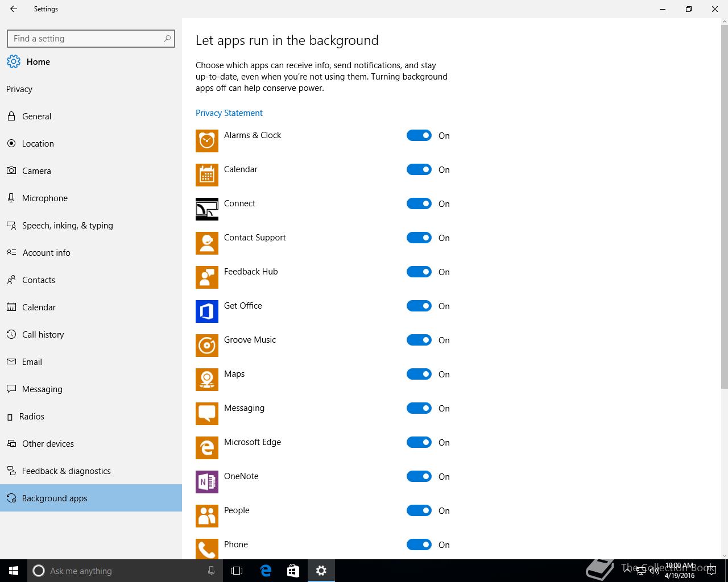Viewport: 728px width, 582px height.
Task: Click the Alarms & Clock app icon
Action: [207, 141]
